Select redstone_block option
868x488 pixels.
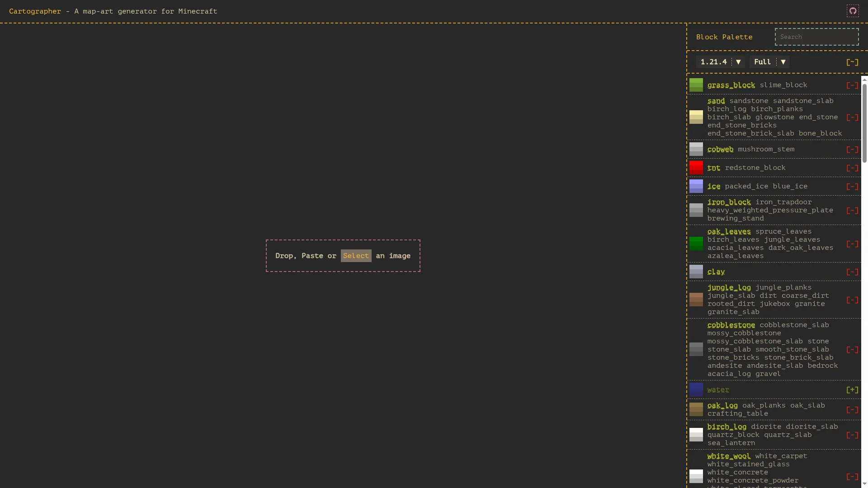click(x=755, y=168)
